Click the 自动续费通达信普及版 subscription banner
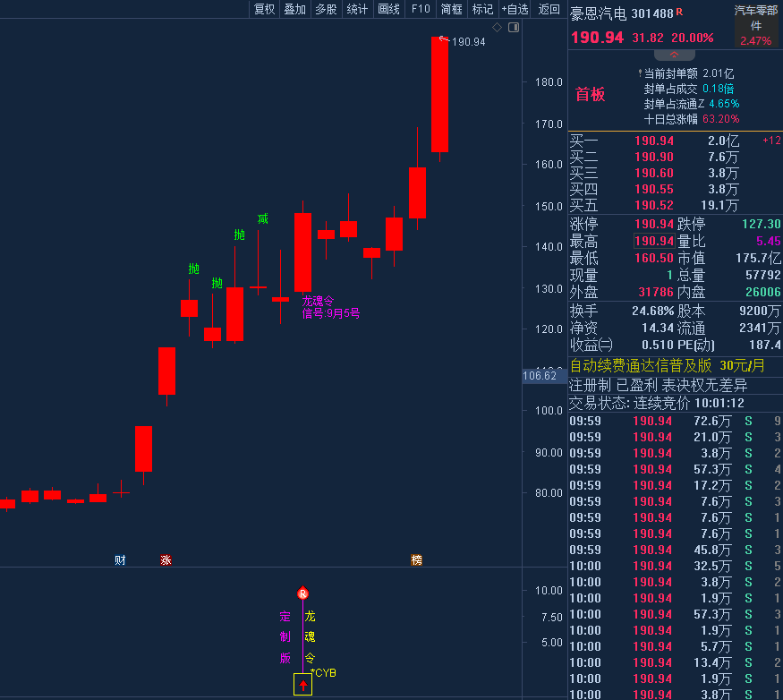The width and height of the screenshot is (783, 700). tap(640, 365)
